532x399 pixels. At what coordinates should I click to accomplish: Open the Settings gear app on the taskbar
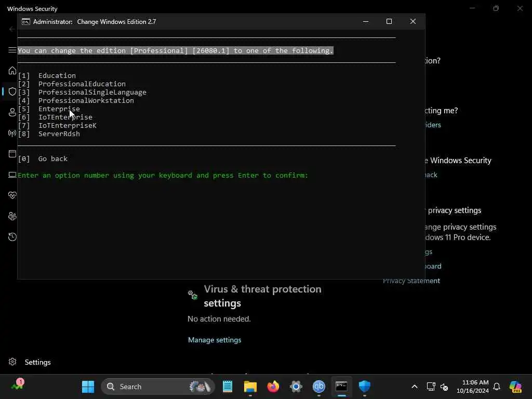point(296,387)
